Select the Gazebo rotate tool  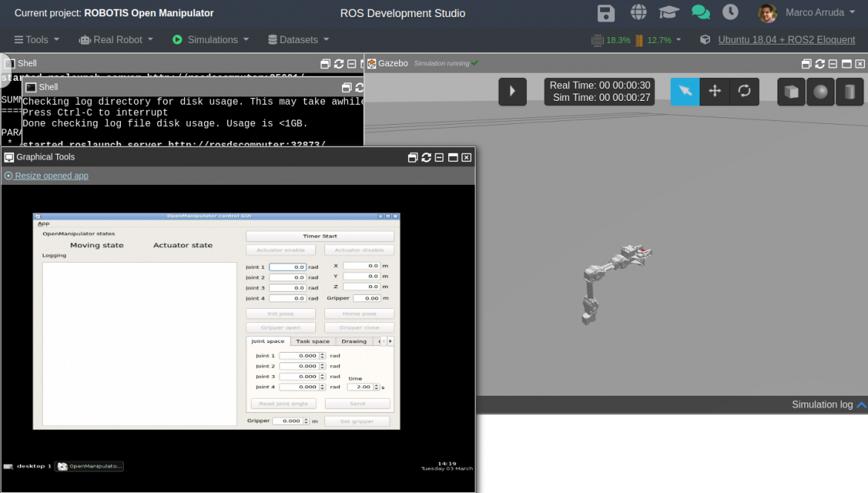745,91
